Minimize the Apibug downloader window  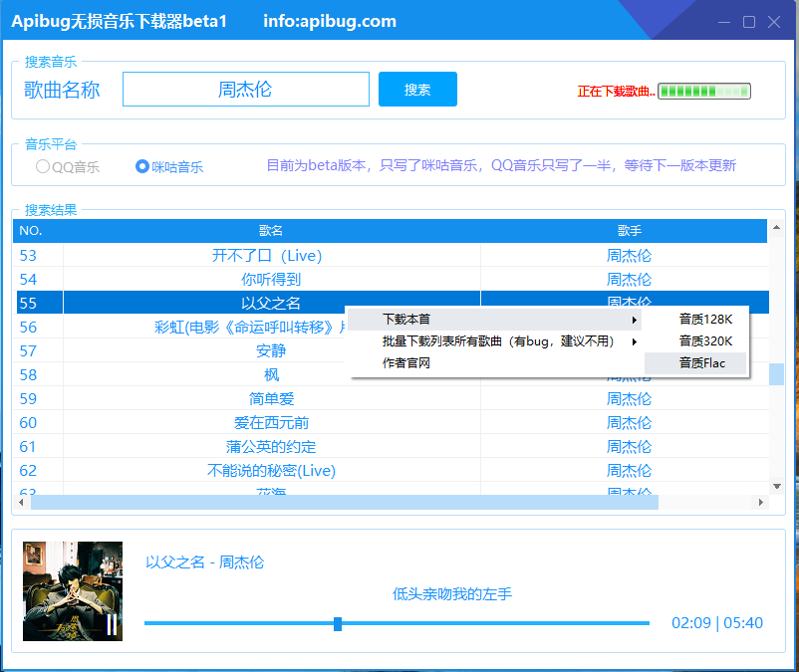(726, 21)
